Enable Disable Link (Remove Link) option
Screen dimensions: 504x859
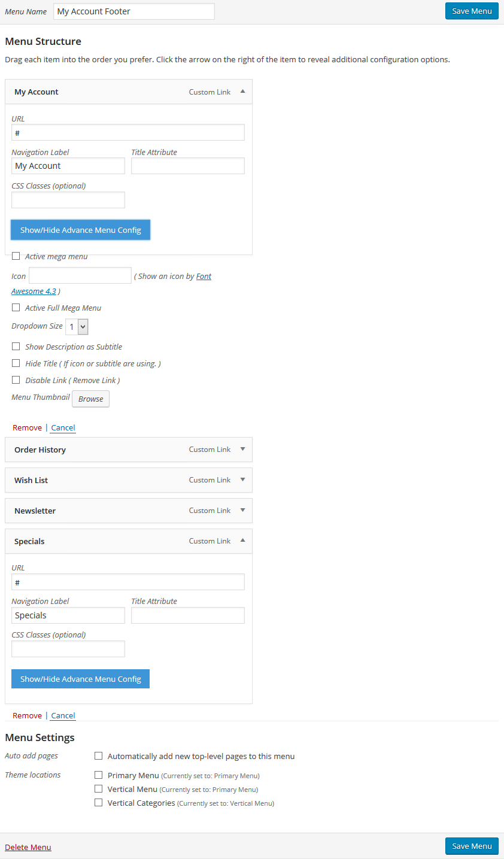tap(16, 380)
